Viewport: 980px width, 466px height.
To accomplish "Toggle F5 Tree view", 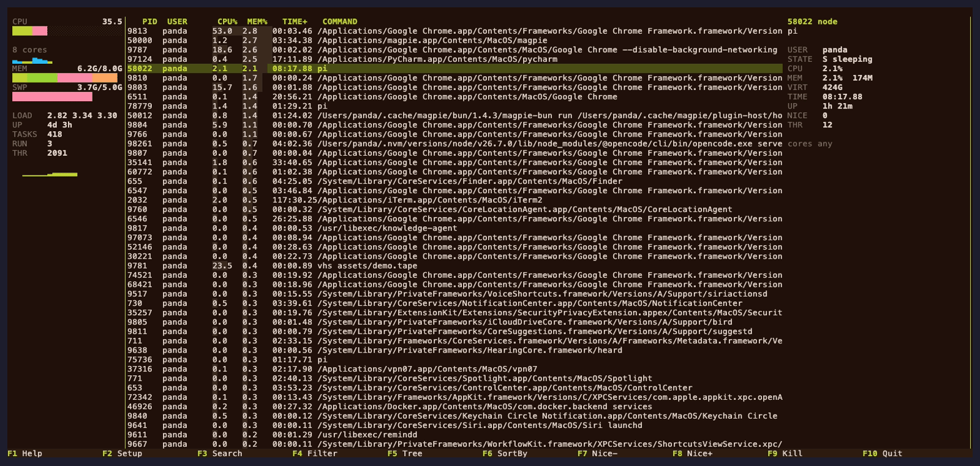I will click(405, 454).
